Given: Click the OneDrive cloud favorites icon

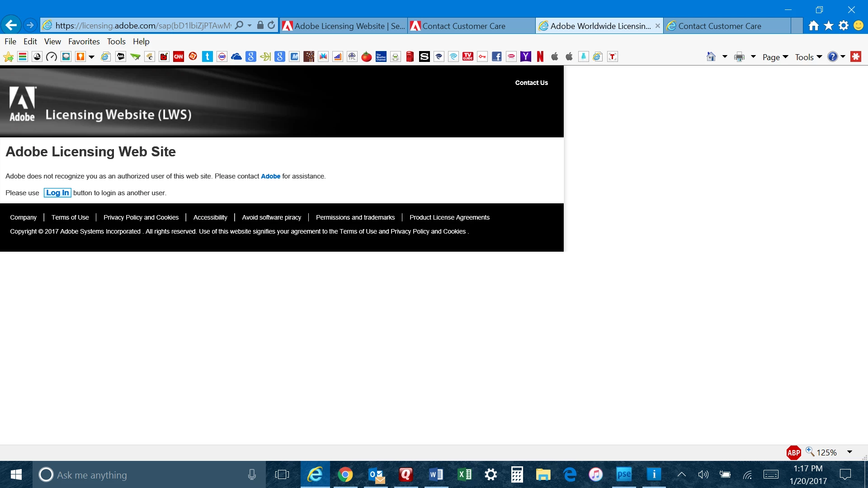Looking at the screenshot, I should coord(236,56).
